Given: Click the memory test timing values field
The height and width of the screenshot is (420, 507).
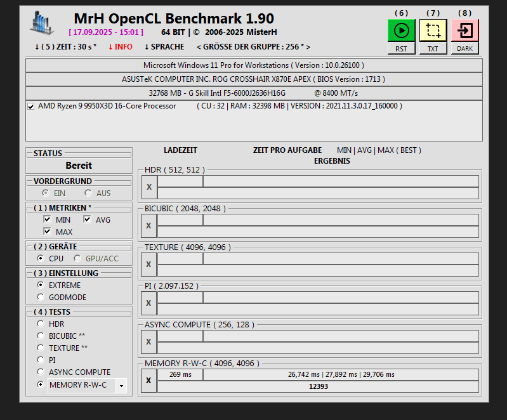Looking at the screenshot, I should 341,374.
